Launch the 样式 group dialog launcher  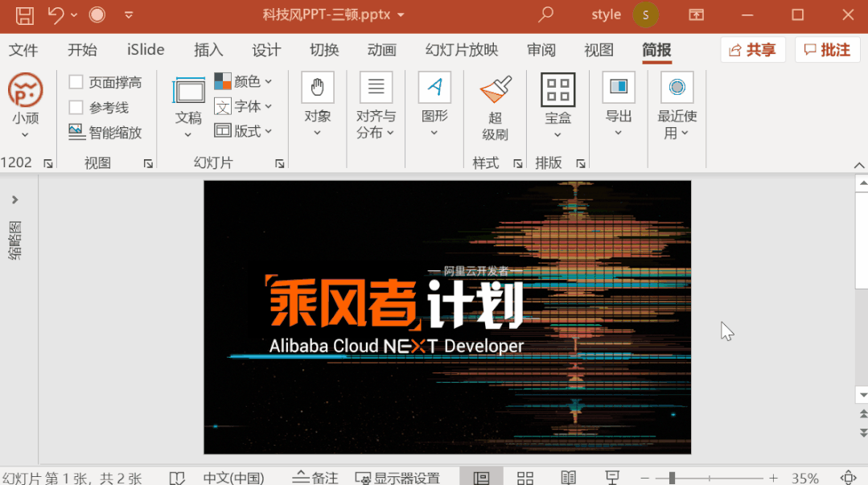pyautogui.click(x=517, y=163)
